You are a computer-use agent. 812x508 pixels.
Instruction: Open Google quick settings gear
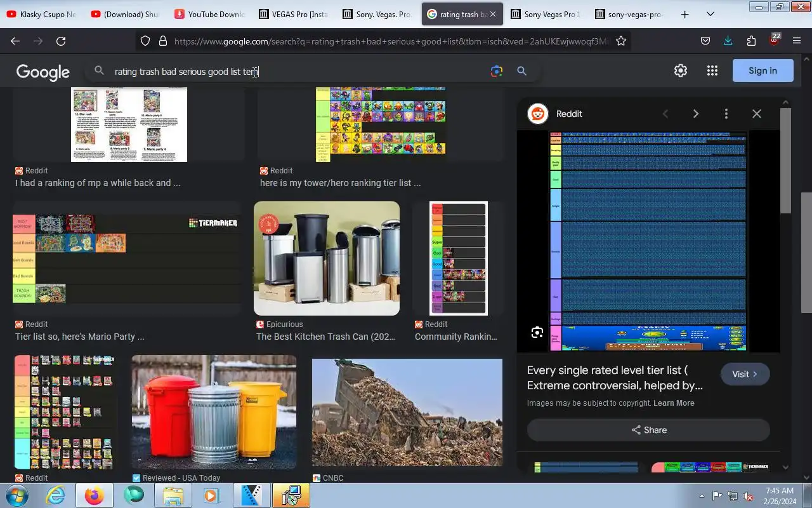(681, 70)
